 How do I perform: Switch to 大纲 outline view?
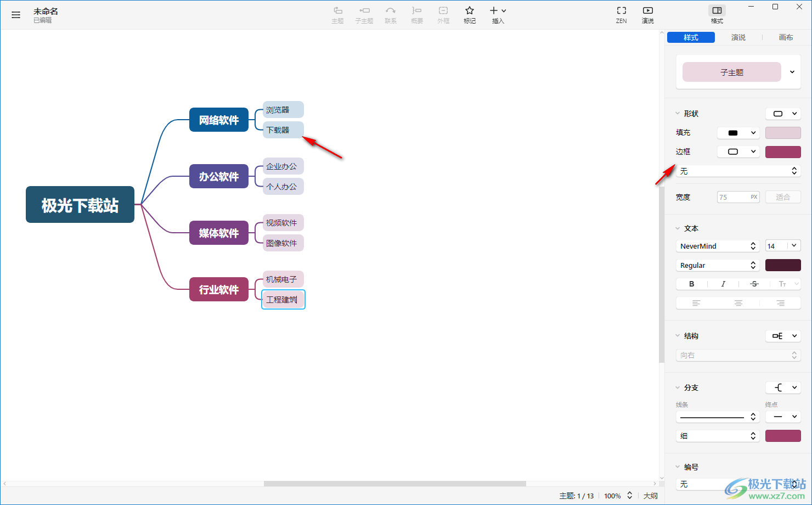(x=651, y=496)
